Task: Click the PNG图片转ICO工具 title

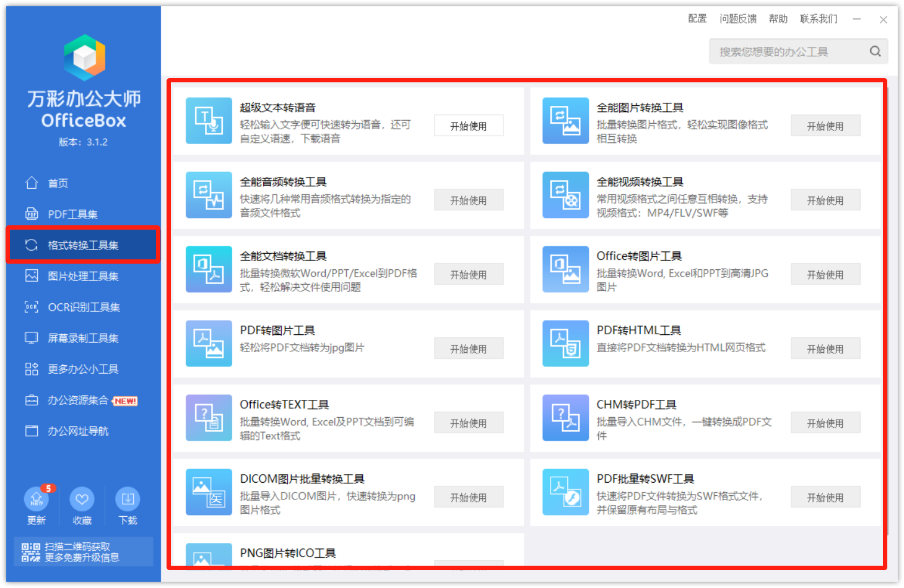Action: point(288,553)
